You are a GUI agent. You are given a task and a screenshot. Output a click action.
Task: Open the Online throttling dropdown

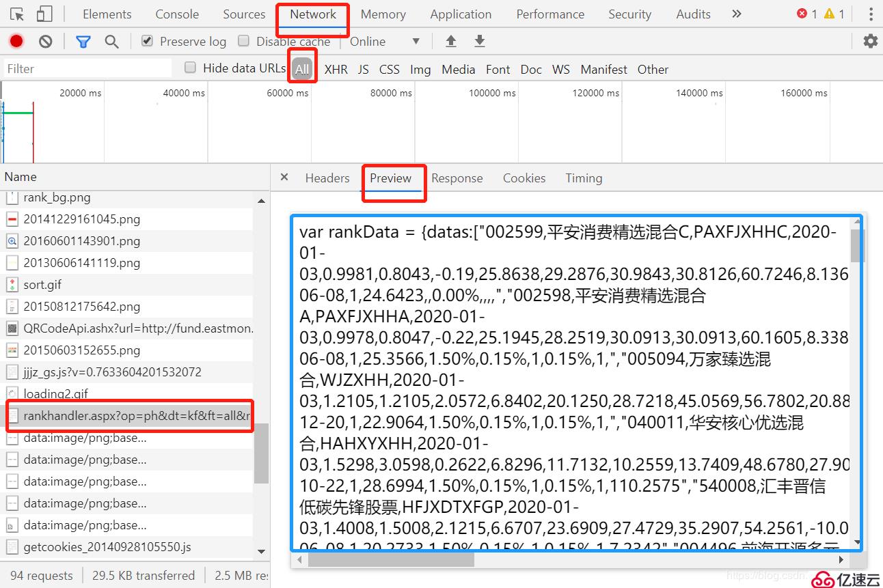click(x=385, y=42)
